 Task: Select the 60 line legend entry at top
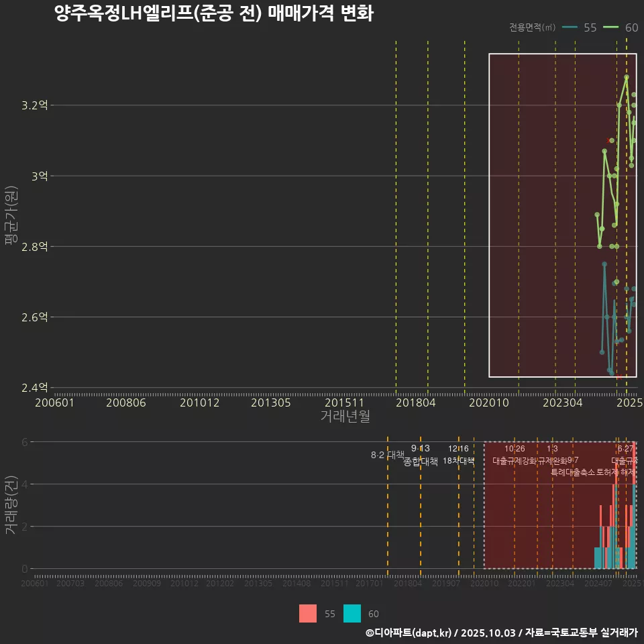coord(621,28)
